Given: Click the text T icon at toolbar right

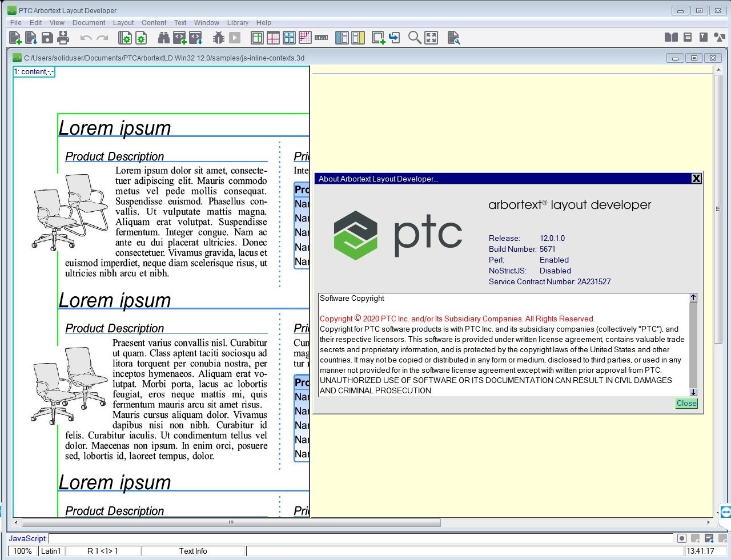Looking at the screenshot, I should tap(703, 37).
